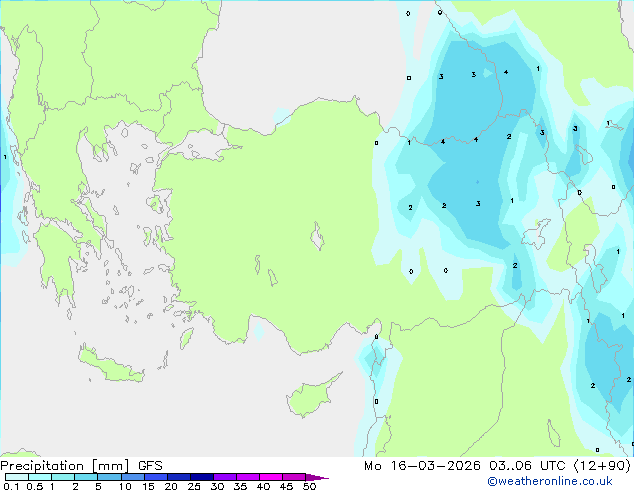The width and height of the screenshot is (634, 490).
Task: Click the island of Crete on map
Action: coord(110,365)
